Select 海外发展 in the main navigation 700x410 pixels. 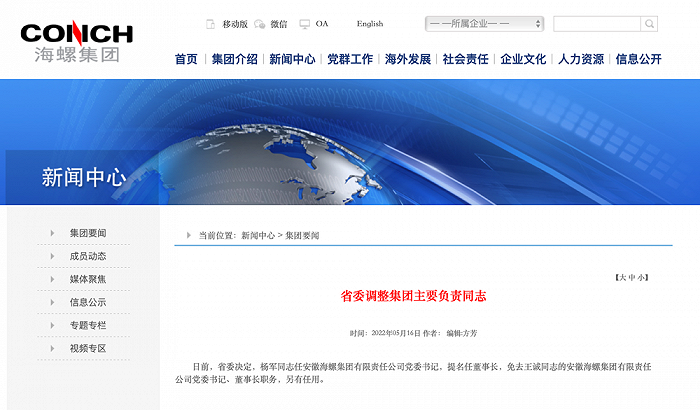pos(408,59)
